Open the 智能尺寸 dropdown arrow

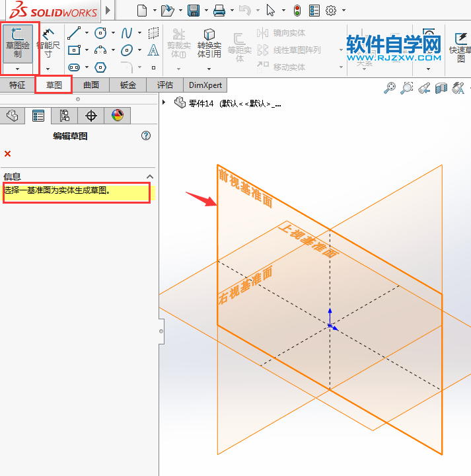pyautogui.click(x=48, y=69)
